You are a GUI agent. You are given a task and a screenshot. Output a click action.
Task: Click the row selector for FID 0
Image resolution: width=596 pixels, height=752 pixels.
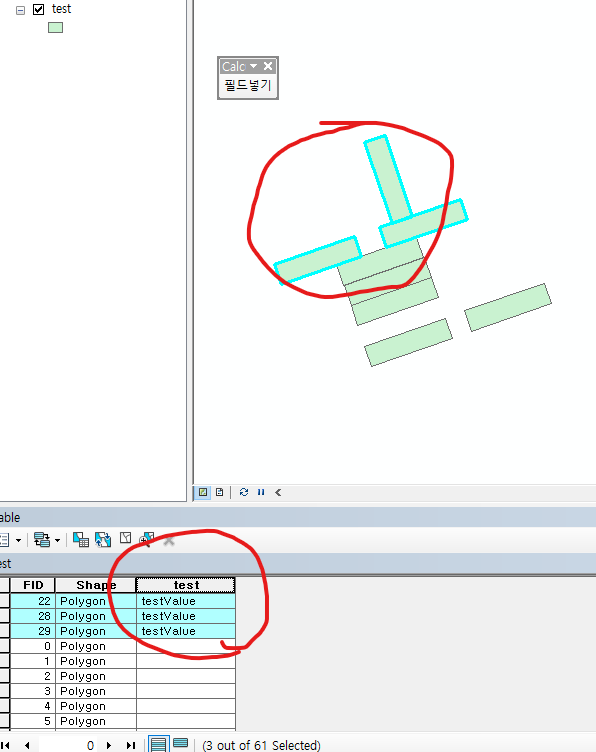pyautogui.click(x=4, y=646)
